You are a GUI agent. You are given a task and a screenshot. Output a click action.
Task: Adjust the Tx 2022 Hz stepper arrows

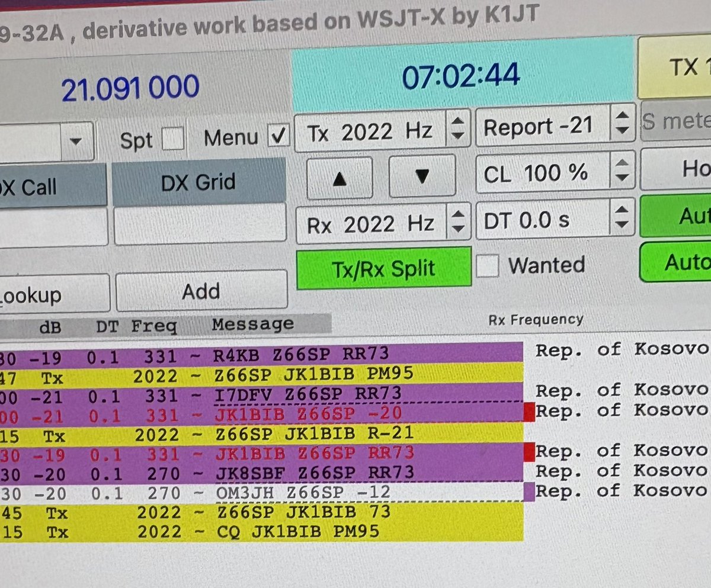pos(458,127)
